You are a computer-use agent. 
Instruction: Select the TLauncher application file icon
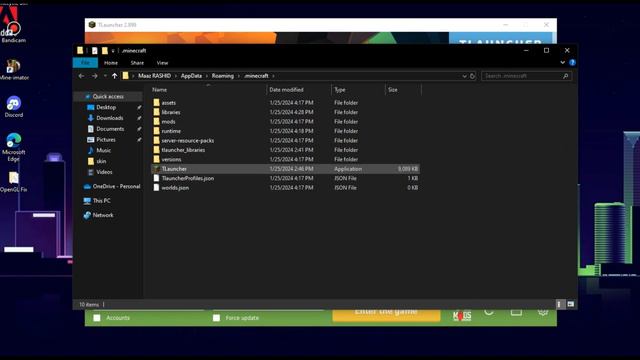point(156,169)
